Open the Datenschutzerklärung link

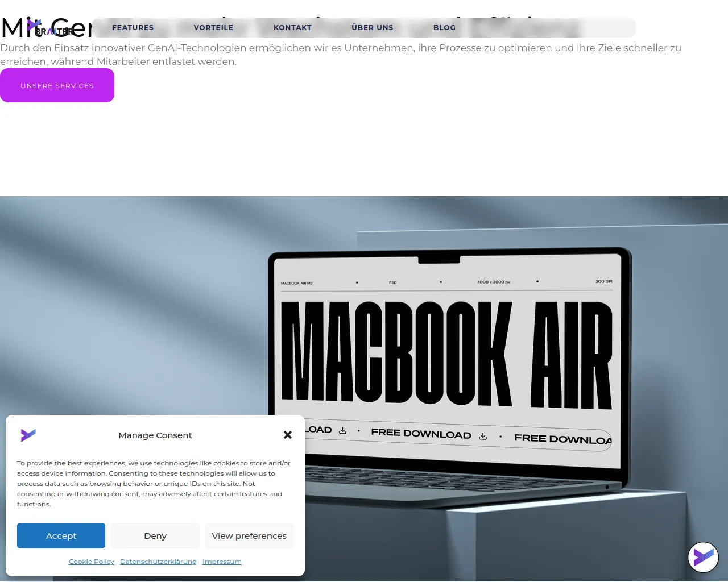[x=158, y=562]
